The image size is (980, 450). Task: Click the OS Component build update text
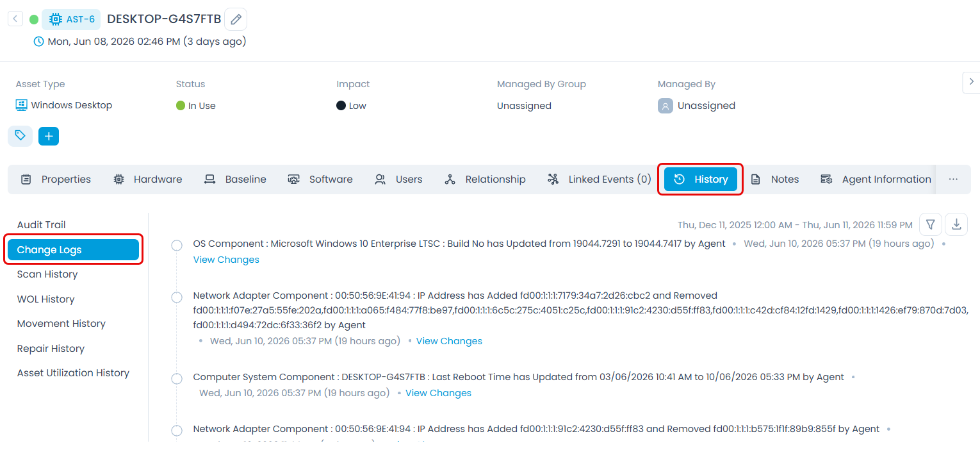click(459, 244)
